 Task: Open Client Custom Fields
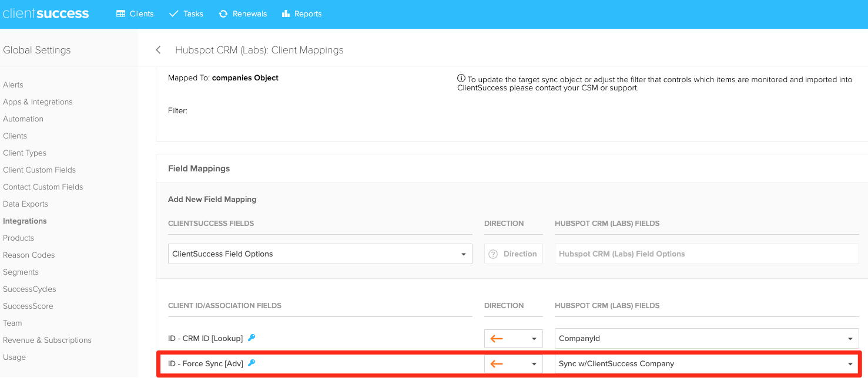pyautogui.click(x=39, y=170)
